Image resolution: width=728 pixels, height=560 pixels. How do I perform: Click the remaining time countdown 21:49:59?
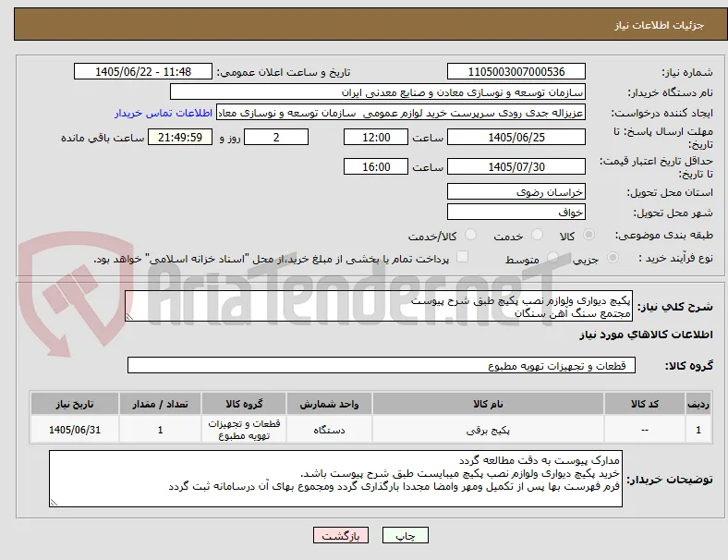(x=180, y=138)
